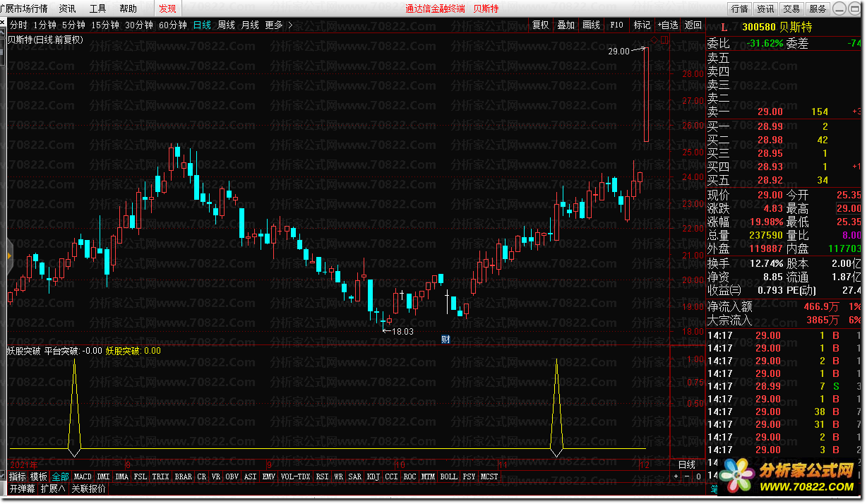Apply the KDJ indicator
867x504 pixels.
click(373, 476)
